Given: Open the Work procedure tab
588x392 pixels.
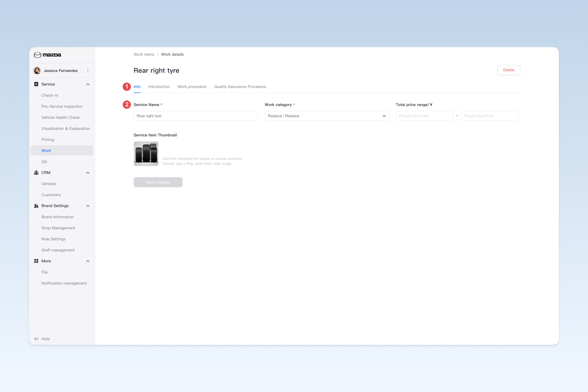Looking at the screenshot, I should pyautogui.click(x=192, y=87).
